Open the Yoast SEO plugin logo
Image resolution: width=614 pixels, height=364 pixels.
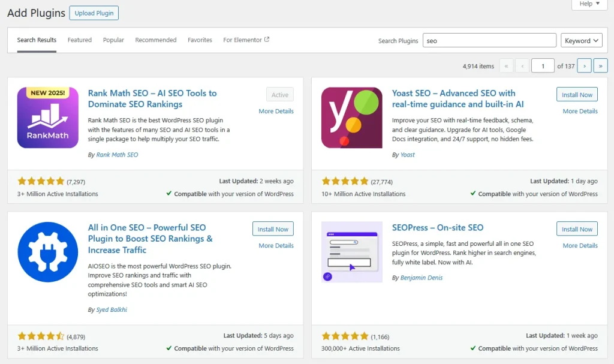[x=351, y=118]
